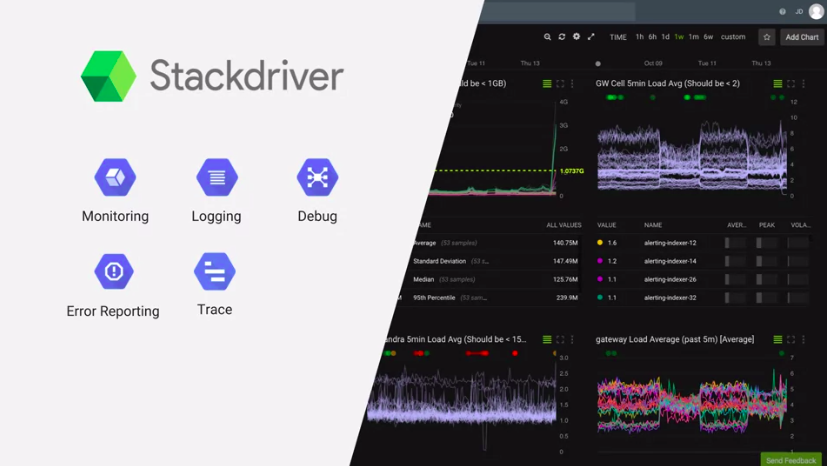This screenshot has height=466, width=827.
Task: Select the 6w time range
Action: tap(708, 37)
